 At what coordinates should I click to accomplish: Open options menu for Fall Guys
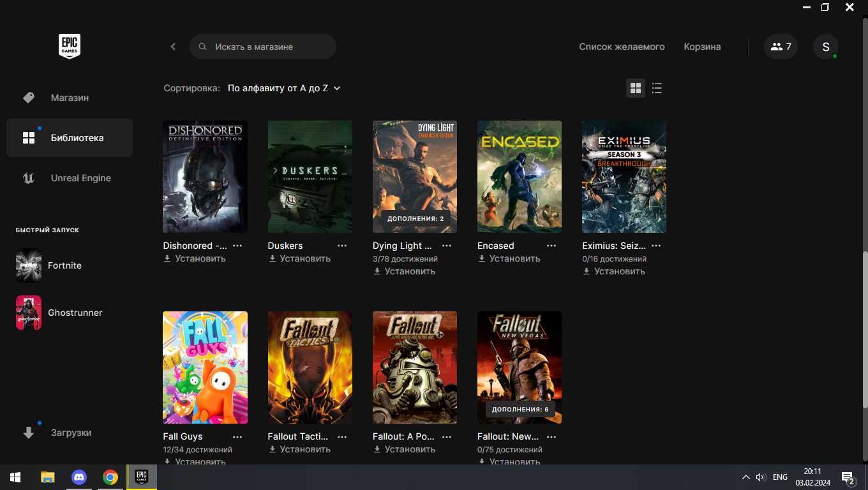(237, 436)
